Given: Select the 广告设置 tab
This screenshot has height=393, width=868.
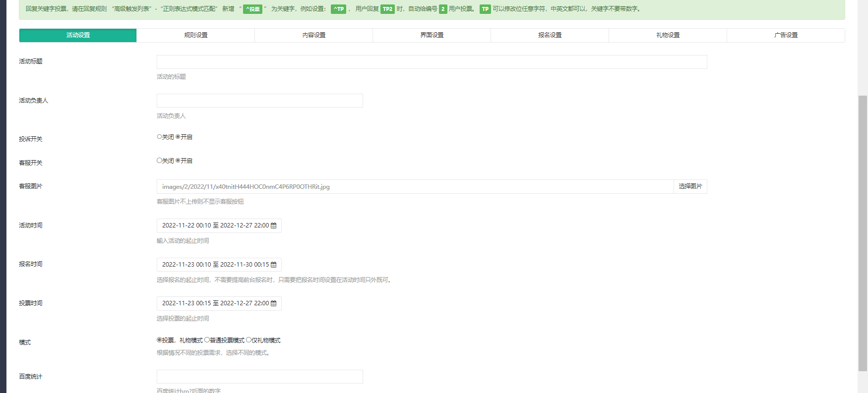Looking at the screenshot, I should [786, 35].
